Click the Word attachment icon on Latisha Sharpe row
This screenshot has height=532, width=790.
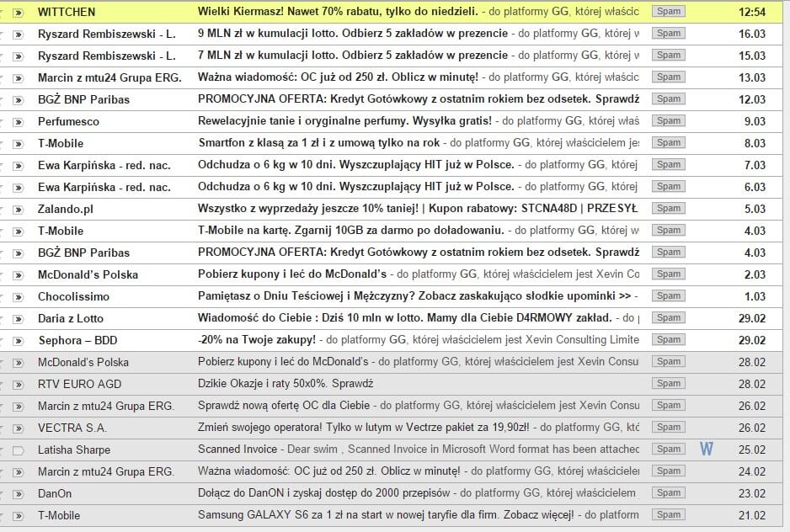707,449
